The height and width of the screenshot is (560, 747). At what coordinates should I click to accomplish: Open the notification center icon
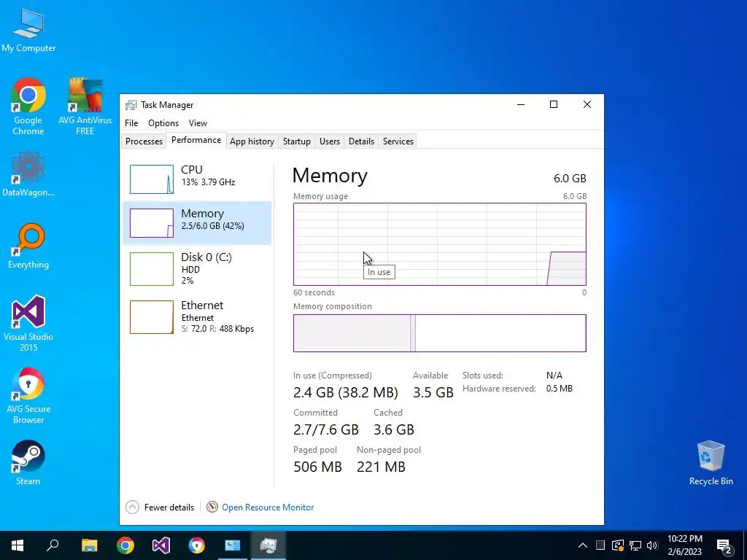[724, 545]
